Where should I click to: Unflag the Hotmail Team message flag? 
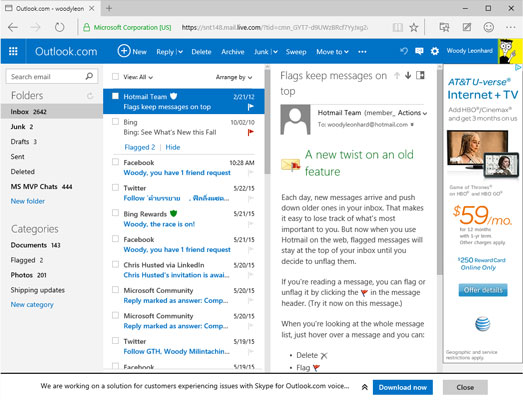click(x=250, y=107)
